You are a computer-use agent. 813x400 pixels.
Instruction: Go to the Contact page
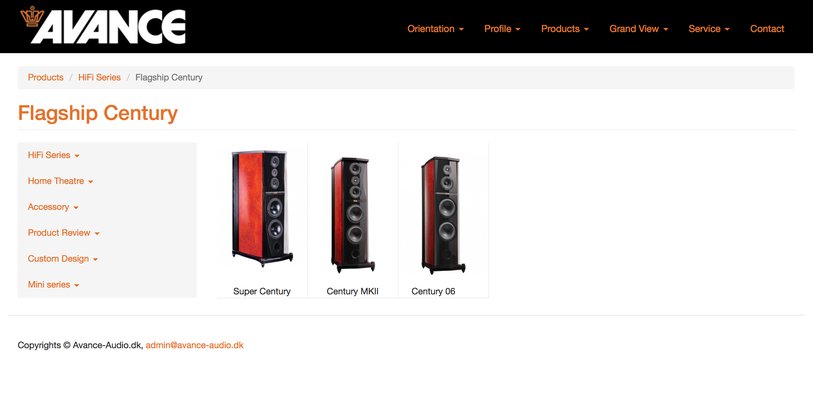pos(767,29)
